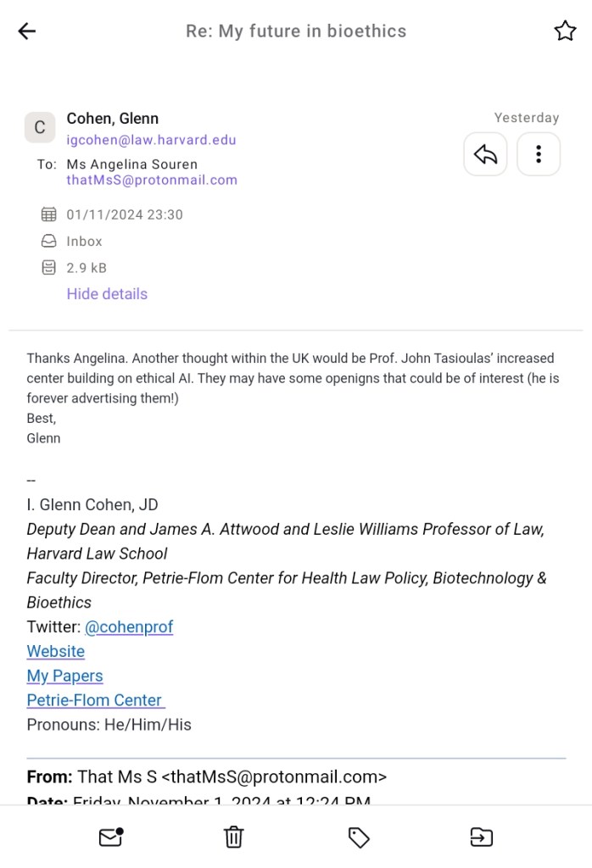
Task: Tap the Inbox location icon
Action: coord(49,242)
